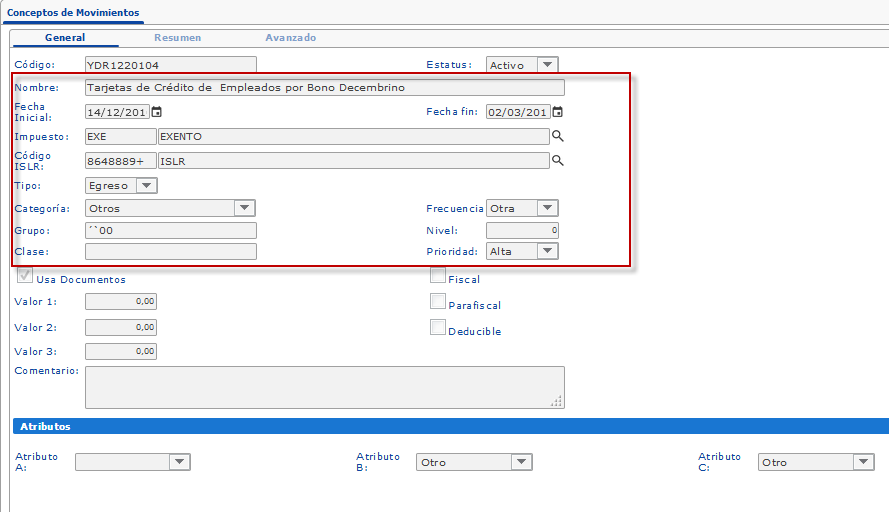Enable the Deducible checkbox
Viewport: 889px width, 512px height.
(438, 327)
